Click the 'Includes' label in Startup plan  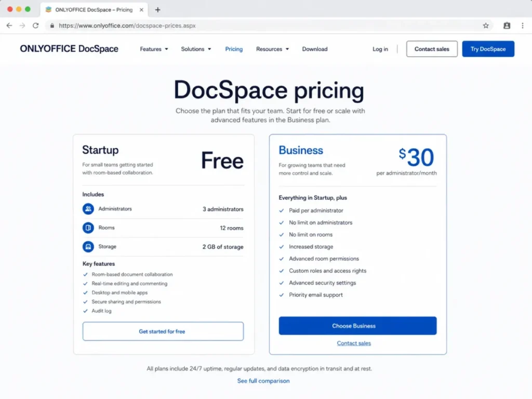click(93, 194)
